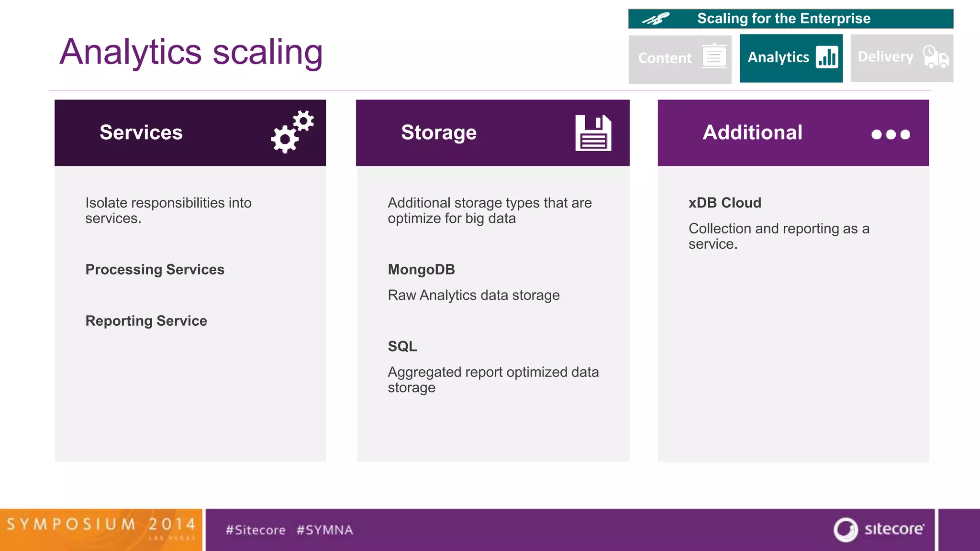Viewport: 980px width, 551px height.
Task: Select the Delivery tab
Action: click(x=902, y=58)
